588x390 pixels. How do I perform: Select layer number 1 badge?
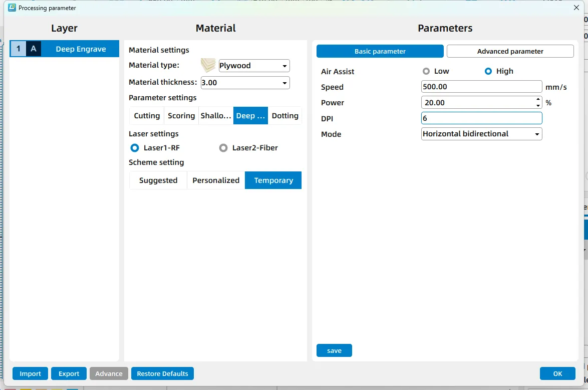click(19, 49)
